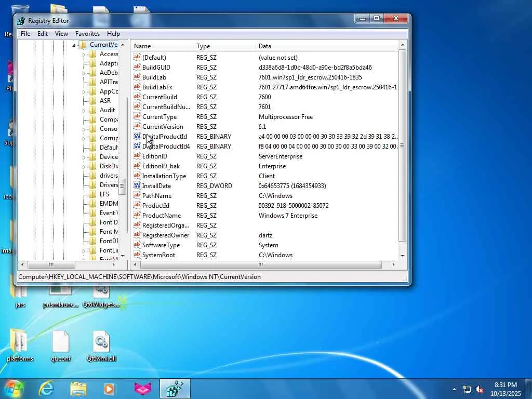Select the CurrentBuildNu... value row
The height and width of the screenshot is (399, 532).
[x=265, y=107]
